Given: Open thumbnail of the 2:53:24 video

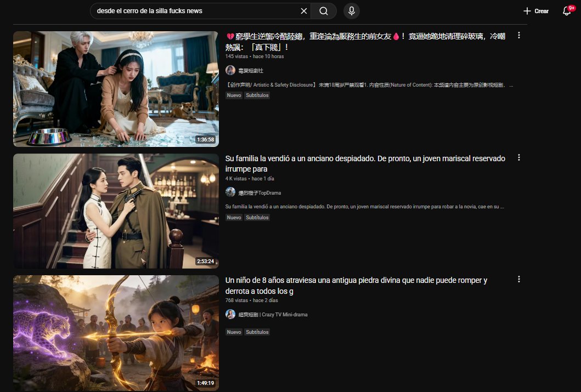Looking at the screenshot, I should pos(116,211).
